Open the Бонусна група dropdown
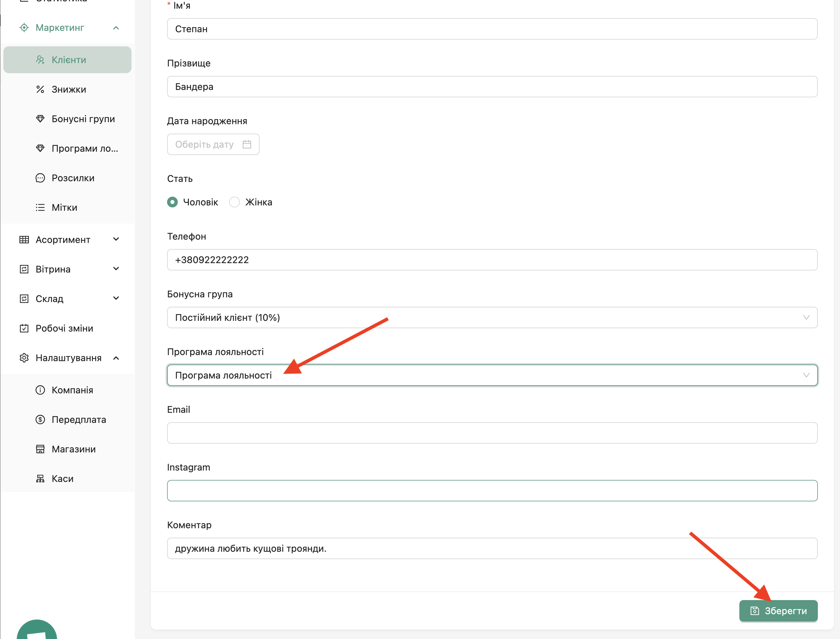Viewport: 840px width, 639px height. click(492, 317)
